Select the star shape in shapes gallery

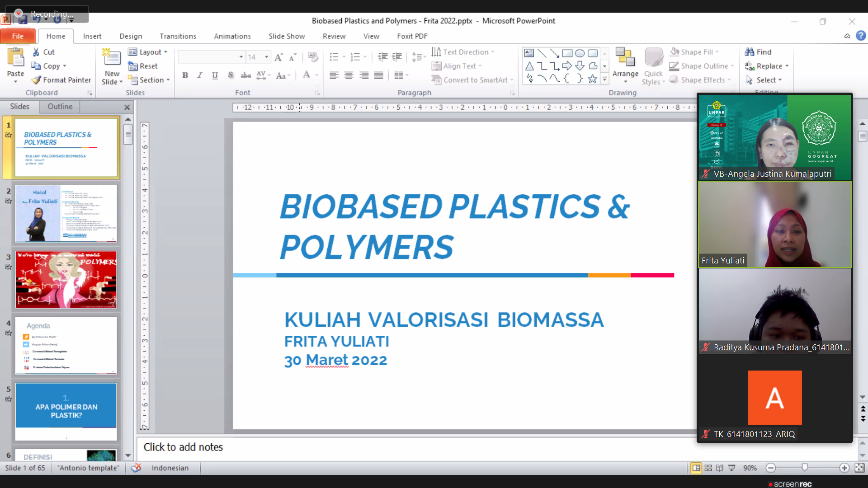(x=592, y=79)
